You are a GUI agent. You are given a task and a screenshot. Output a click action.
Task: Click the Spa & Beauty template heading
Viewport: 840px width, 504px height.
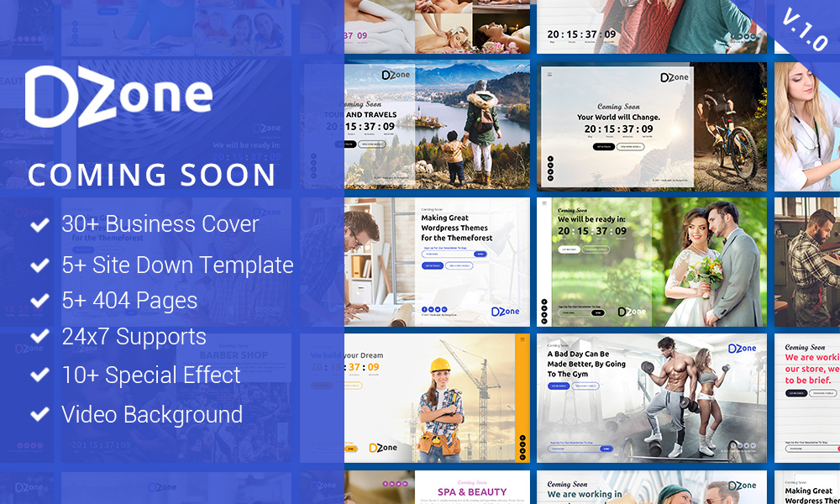point(472,491)
